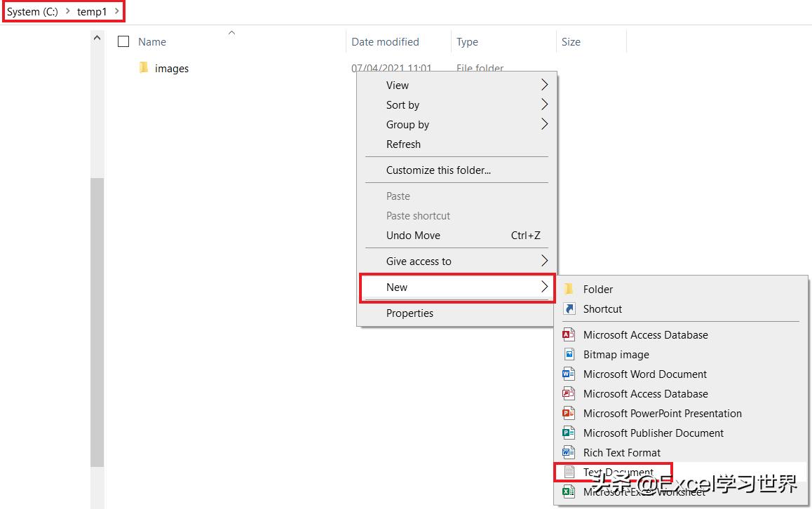Tick the select-all checkbox beside Name
812x509 pixels.
click(x=123, y=41)
